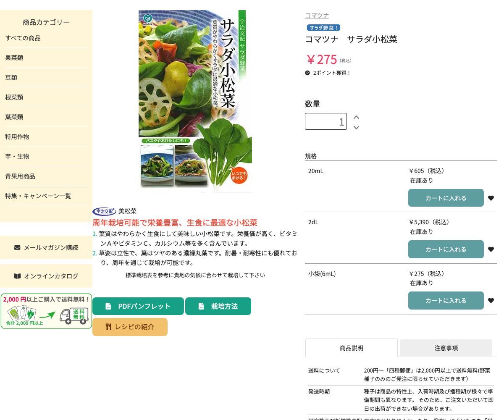Switch to the 注意事項 tab
The width and height of the screenshot is (504, 420).
tap(446, 348)
